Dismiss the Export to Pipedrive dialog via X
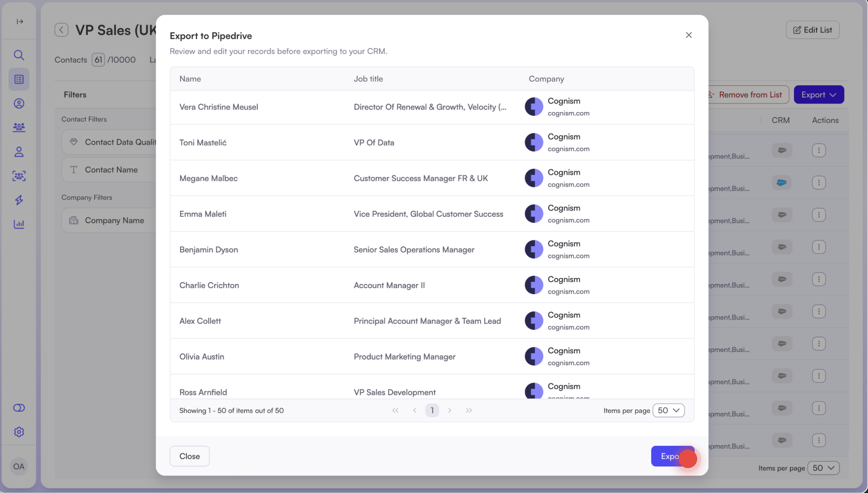868x493 pixels. pos(688,35)
